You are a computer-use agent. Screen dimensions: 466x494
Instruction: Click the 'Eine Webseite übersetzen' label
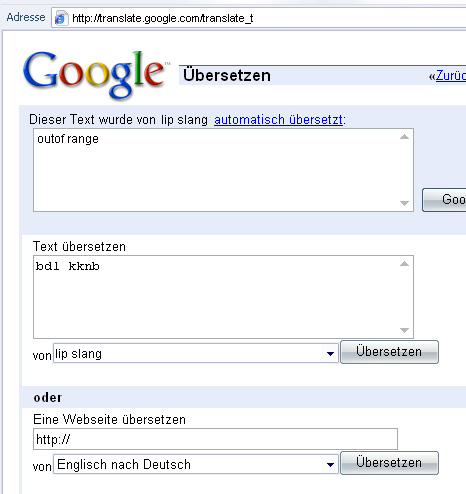tap(109, 419)
